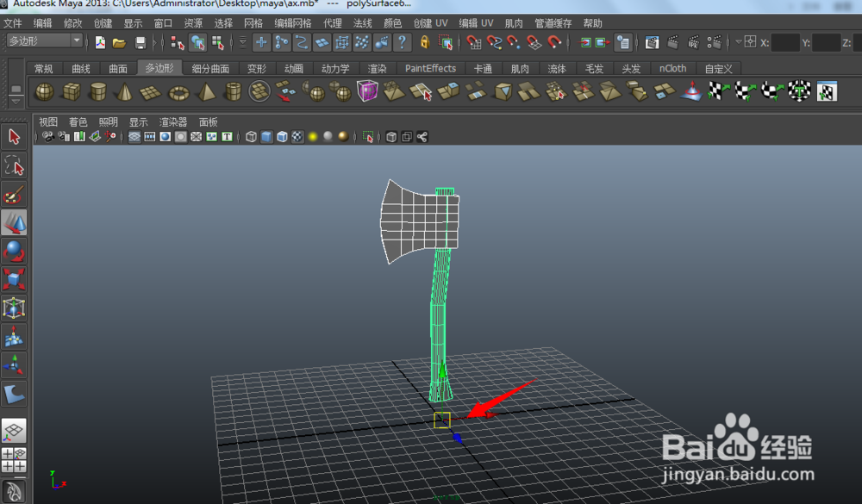Switch to the PaintEffects shelf tab
The width and height of the screenshot is (862, 504).
click(x=430, y=68)
